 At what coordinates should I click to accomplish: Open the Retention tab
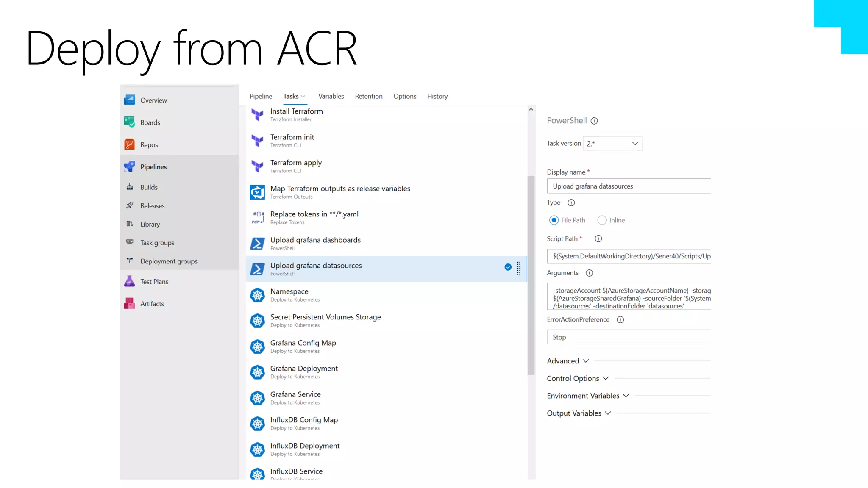click(368, 96)
